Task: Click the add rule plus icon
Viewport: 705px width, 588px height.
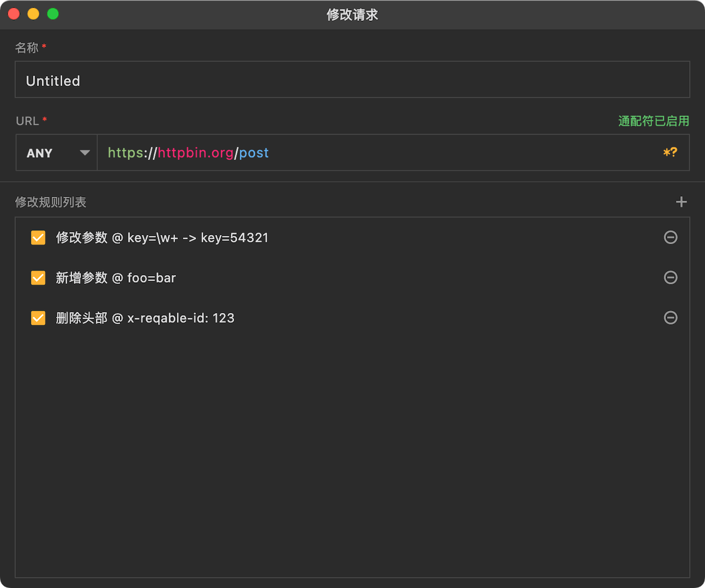Action: click(681, 202)
